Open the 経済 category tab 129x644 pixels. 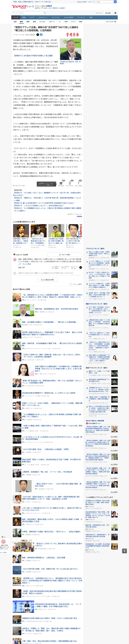tap(34, 22)
